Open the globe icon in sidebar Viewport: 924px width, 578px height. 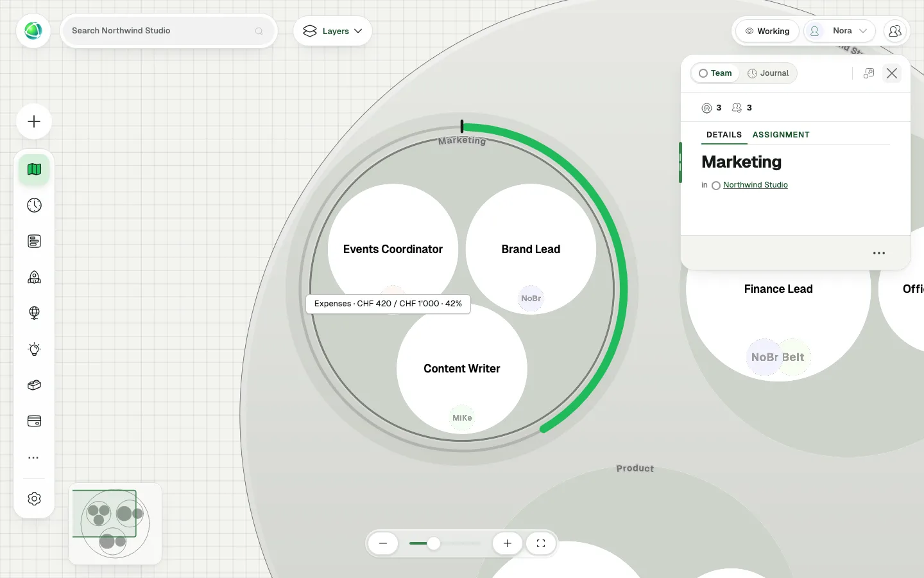pos(34,313)
